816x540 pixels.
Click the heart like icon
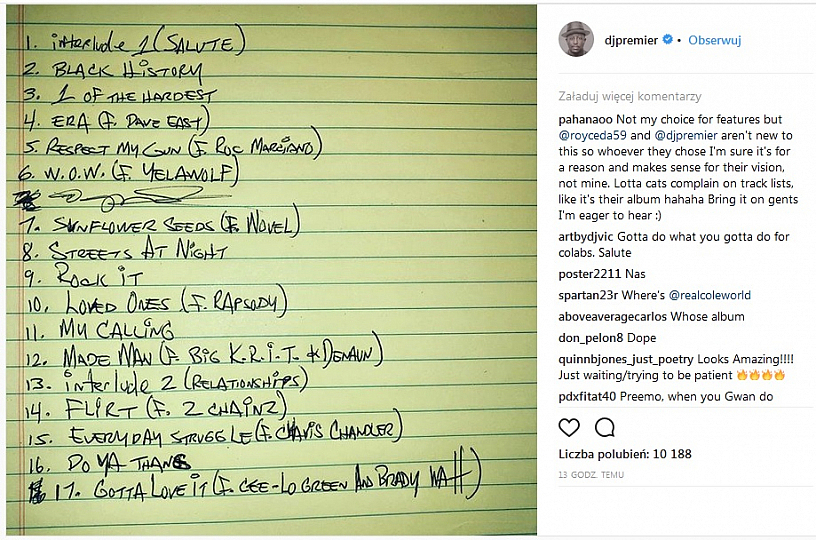569,428
